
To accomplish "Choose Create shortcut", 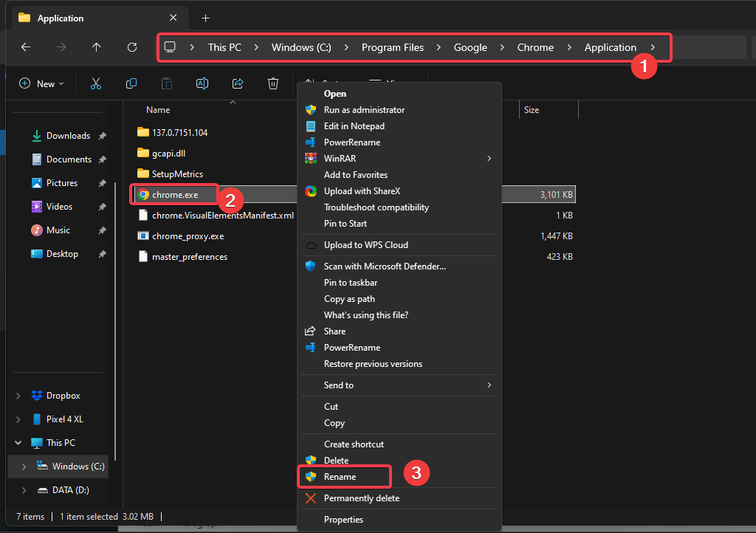I will click(399, 444).
